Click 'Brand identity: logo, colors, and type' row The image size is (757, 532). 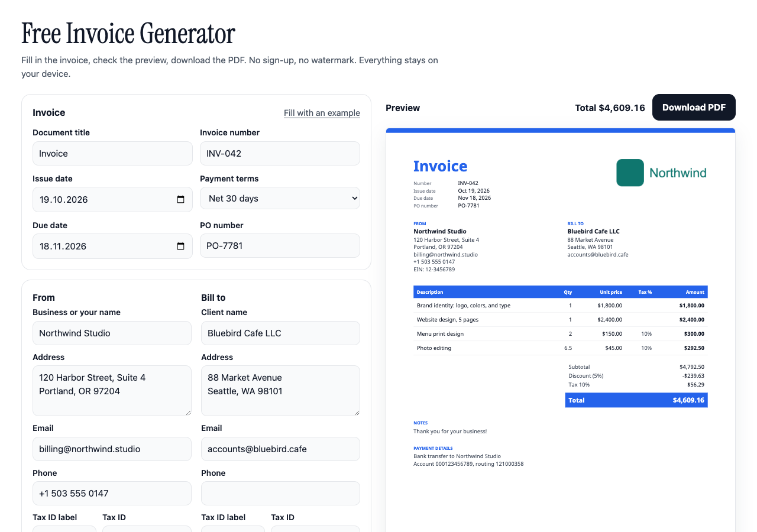561,306
